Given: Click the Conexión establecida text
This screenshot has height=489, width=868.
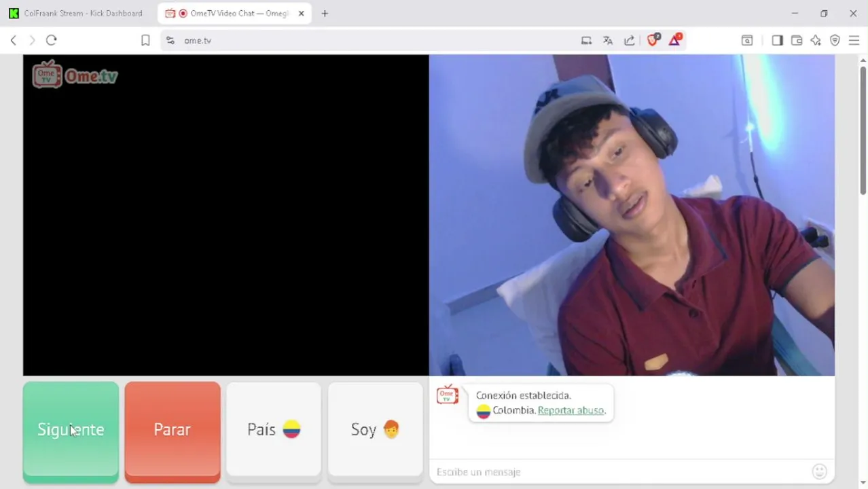Looking at the screenshot, I should click(x=524, y=395).
